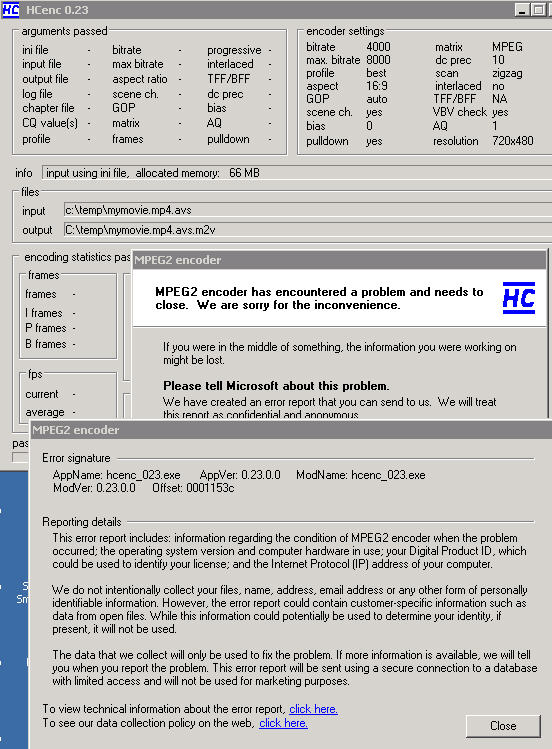The height and width of the screenshot is (749, 552).
Task: Click the info status field
Action: (x=297, y=173)
